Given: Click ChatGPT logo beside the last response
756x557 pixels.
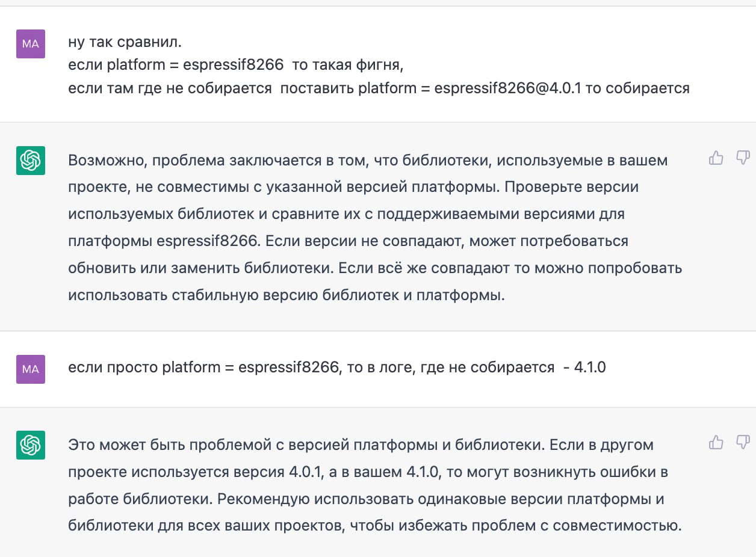Looking at the screenshot, I should pos(31,445).
